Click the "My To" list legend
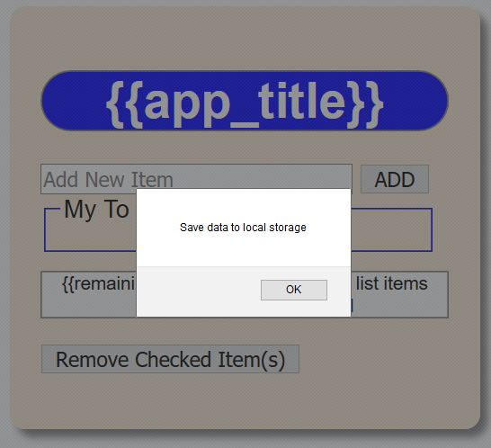 96,210
